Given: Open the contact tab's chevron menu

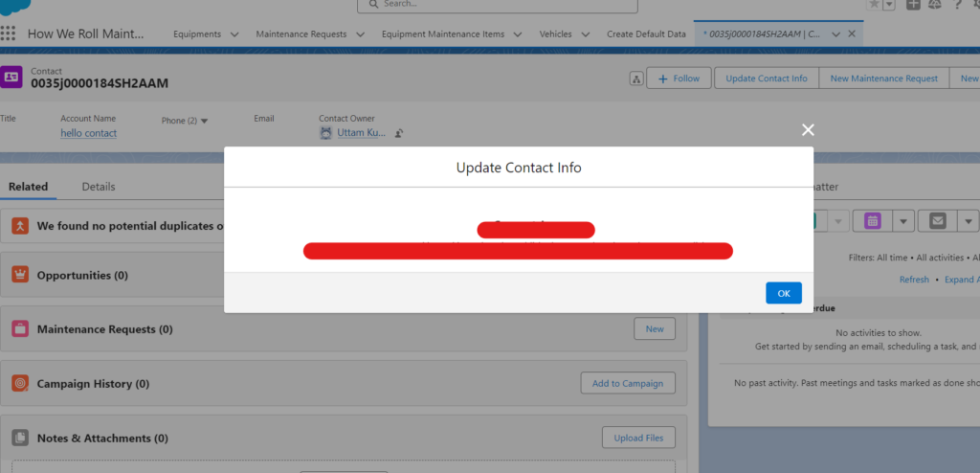Looking at the screenshot, I should tap(836, 34).
